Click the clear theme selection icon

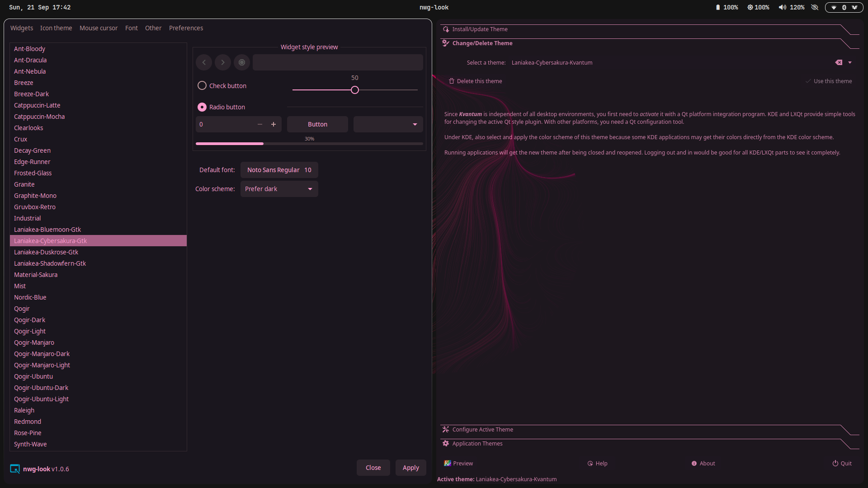coord(839,63)
